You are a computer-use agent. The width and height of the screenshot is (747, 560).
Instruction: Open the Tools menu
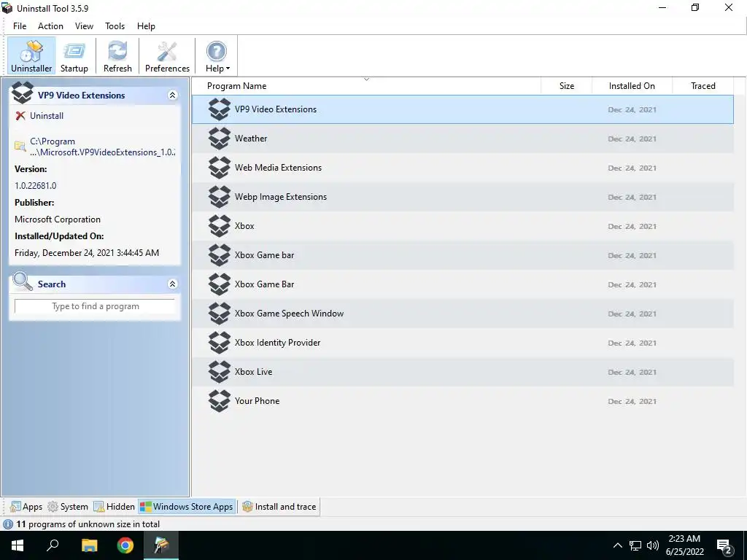tap(115, 26)
